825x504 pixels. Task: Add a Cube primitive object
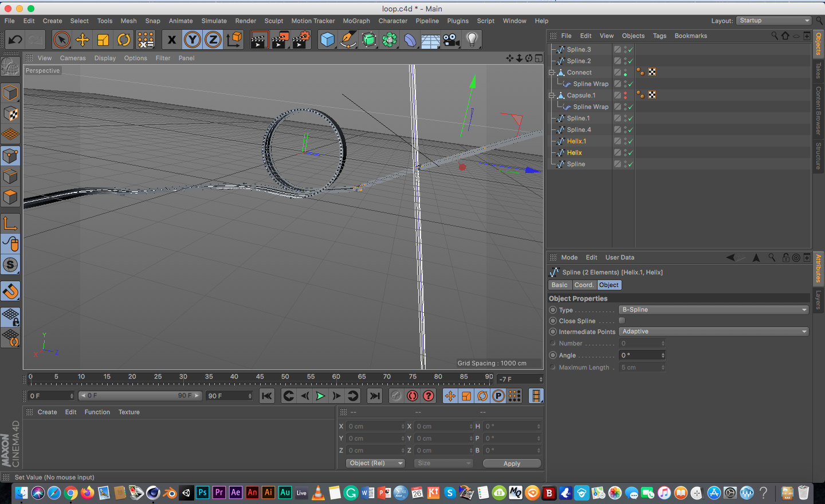point(327,40)
